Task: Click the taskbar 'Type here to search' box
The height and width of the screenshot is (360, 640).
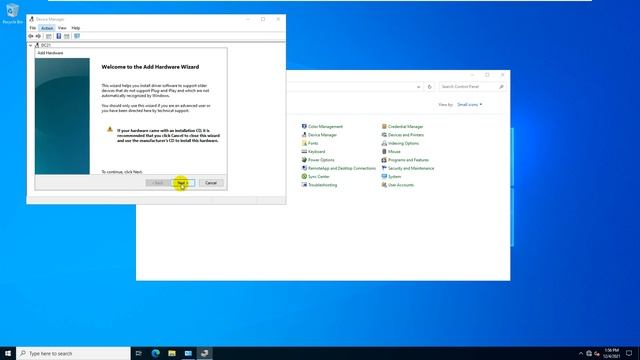Action: tap(73, 353)
